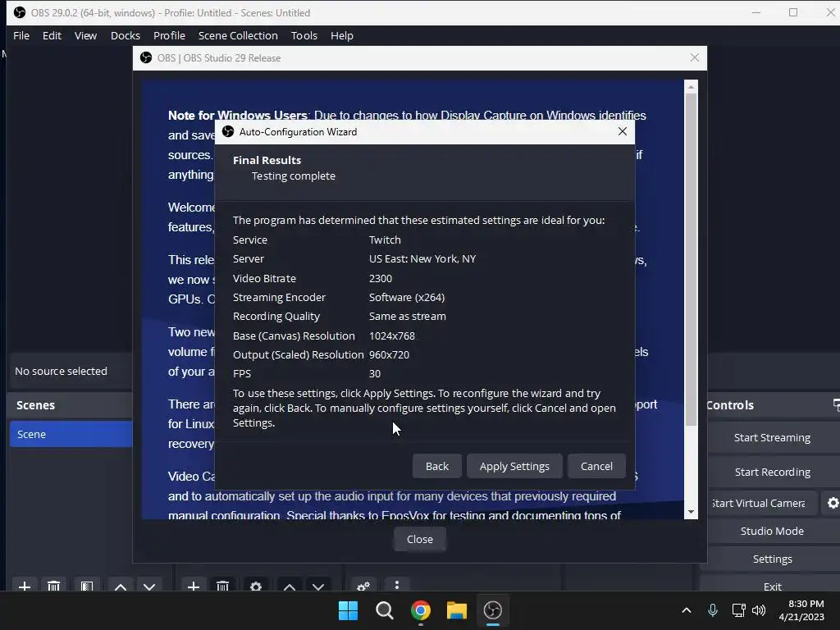Open the File menu
Viewport: 840px width, 630px height.
point(21,35)
